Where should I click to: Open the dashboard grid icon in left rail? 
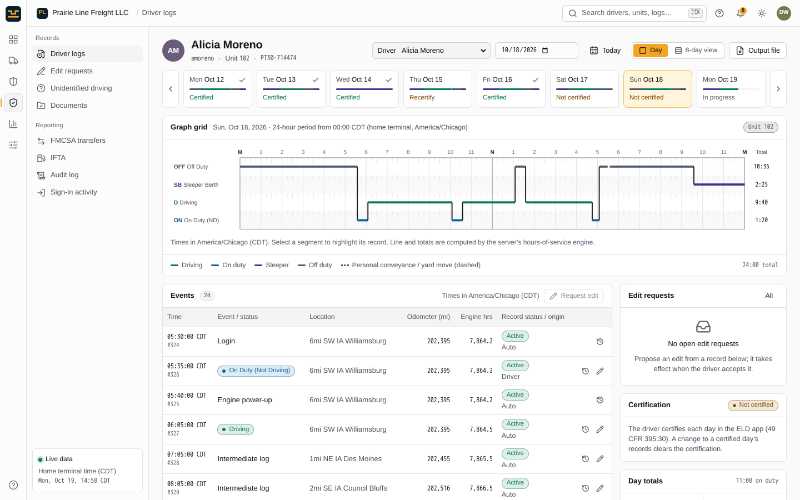tap(13, 39)
